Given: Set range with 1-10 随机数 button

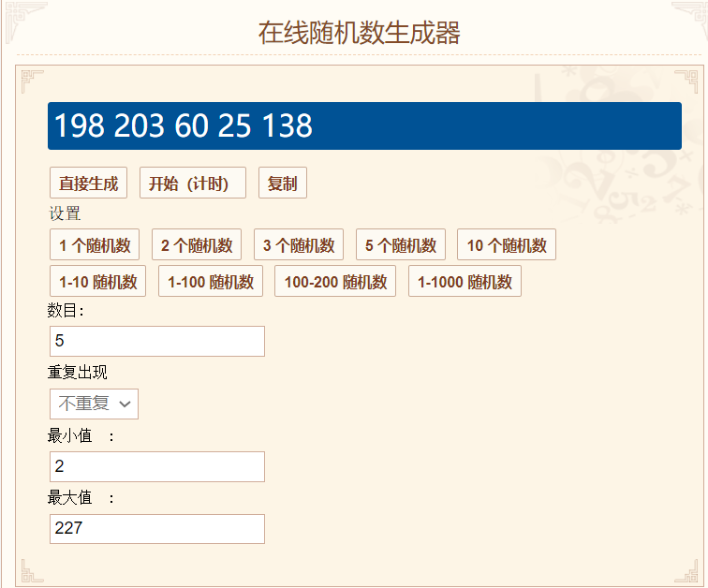Looking at the screenshot, I should click(x=97, y=281).
